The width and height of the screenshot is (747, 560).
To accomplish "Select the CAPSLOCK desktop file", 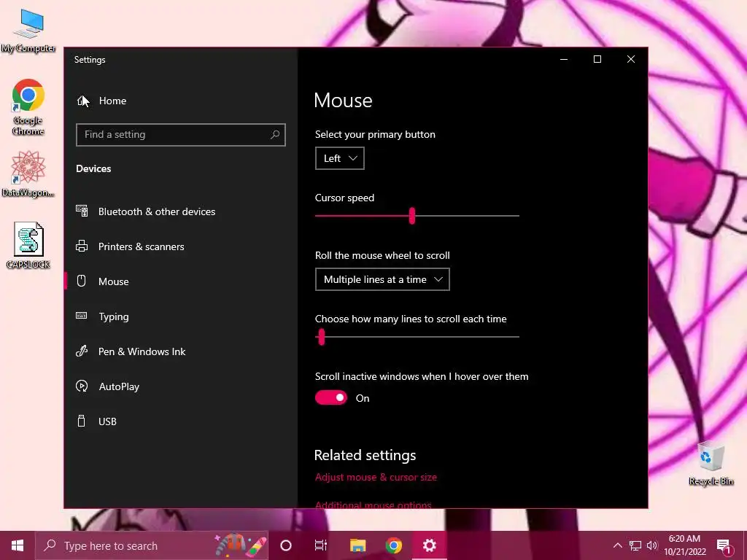I will pyautogui.click(x=28, y=246).
